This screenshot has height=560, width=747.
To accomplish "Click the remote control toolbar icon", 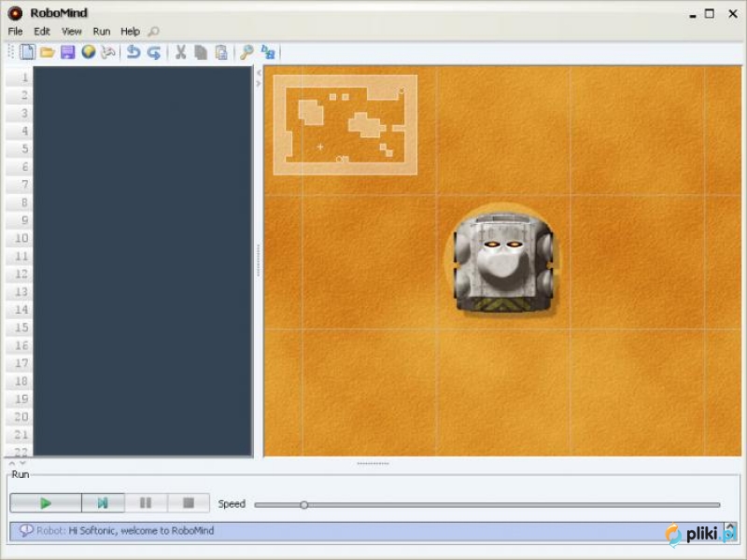I will point(108,52).
